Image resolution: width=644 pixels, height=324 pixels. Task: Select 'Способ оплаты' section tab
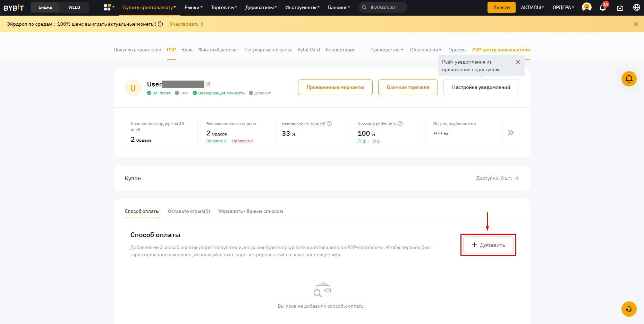point(142,211)
